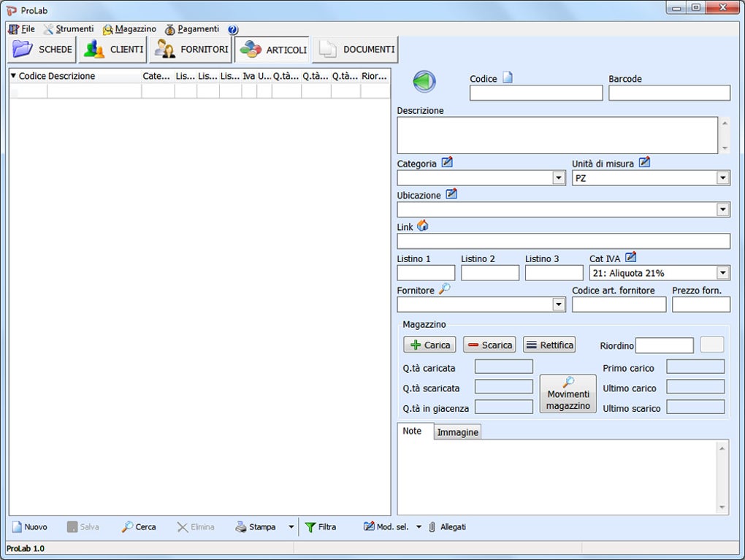Open the SCHEDE section
Screen dimensions: 745x560
42,50
